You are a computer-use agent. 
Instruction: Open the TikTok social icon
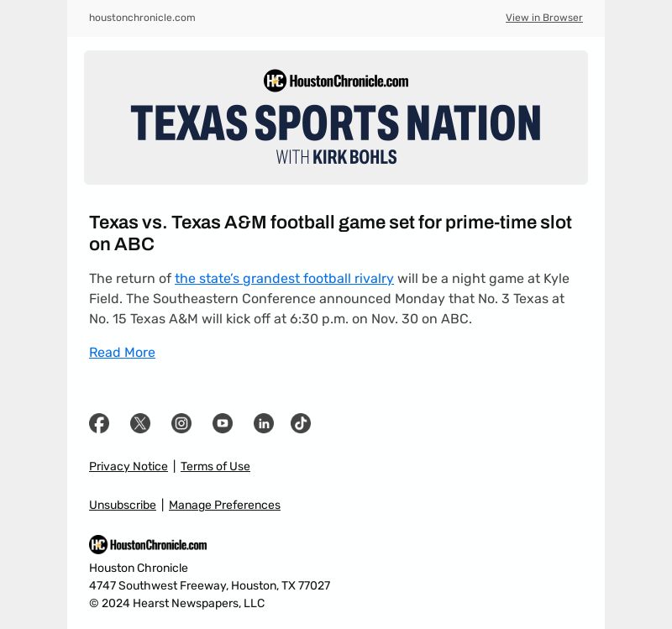click(x=301, y=423)
